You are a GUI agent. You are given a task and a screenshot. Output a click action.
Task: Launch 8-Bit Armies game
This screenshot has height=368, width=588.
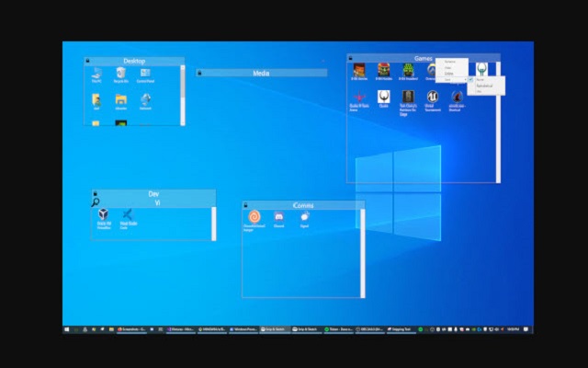[359, 72]
